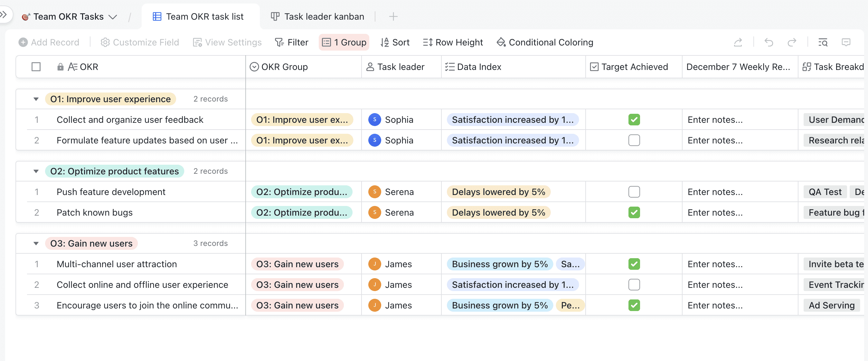The height and width of the screenshot is (361, 868).
Task: Click the undo arrow icon
Action: tap(769, 42)
